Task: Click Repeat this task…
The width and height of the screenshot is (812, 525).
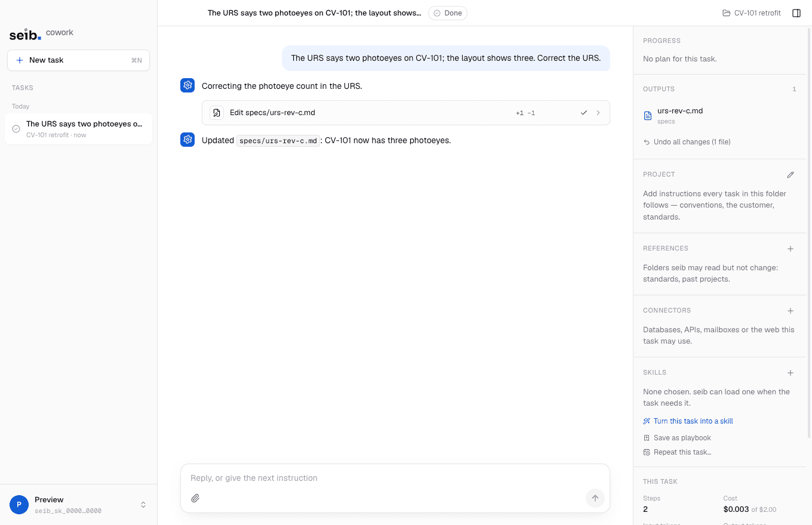Action: [x=677, y=452]
